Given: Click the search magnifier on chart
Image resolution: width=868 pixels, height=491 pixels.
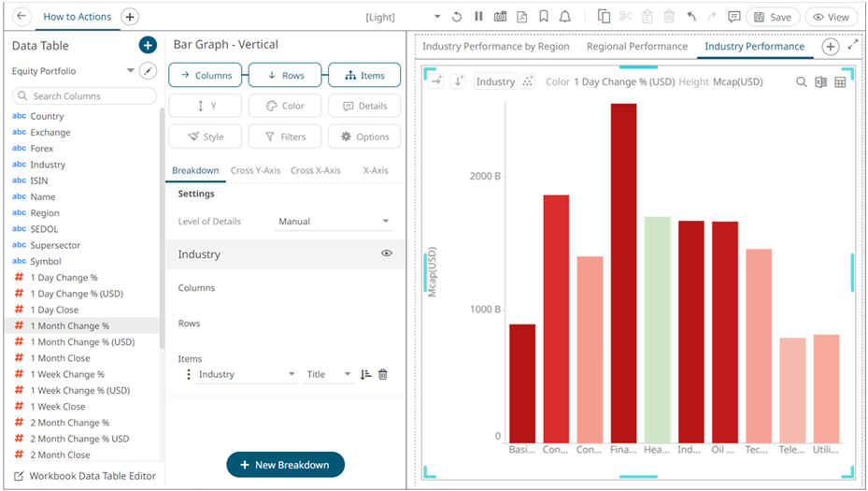Looking at the screenshot, I should pyautogui.click(x=802, y=82).
